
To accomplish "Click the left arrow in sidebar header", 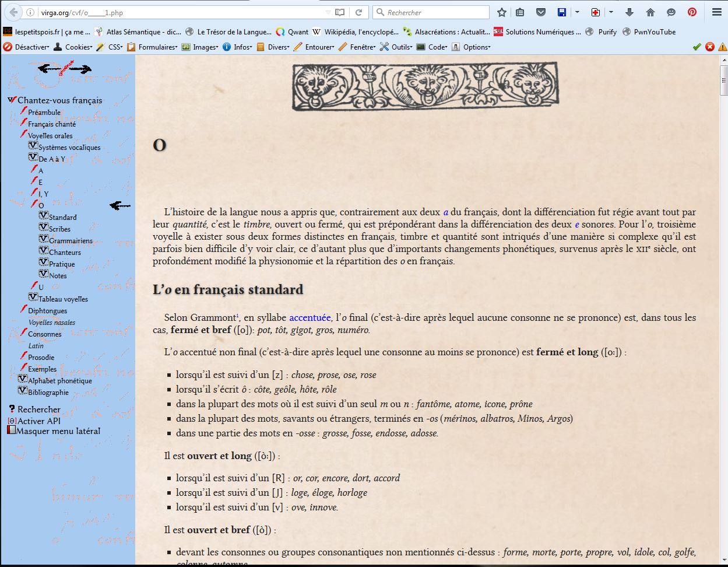I will (48, 69).
